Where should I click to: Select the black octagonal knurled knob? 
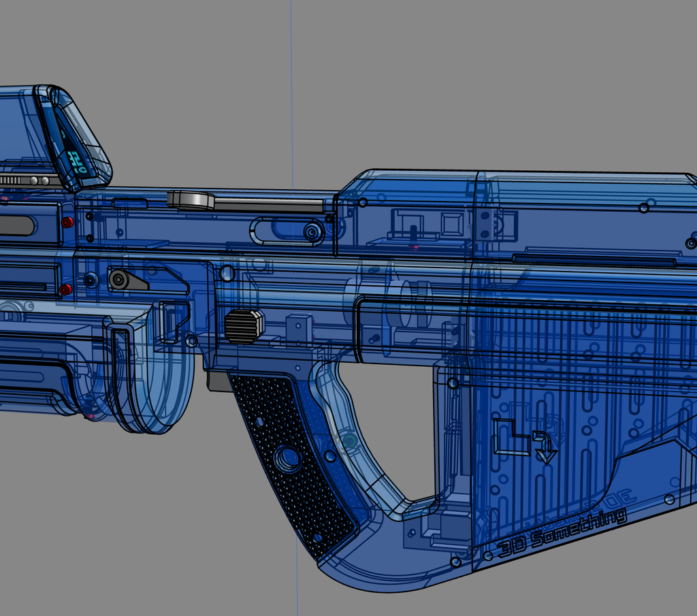(x=244, y=327)
